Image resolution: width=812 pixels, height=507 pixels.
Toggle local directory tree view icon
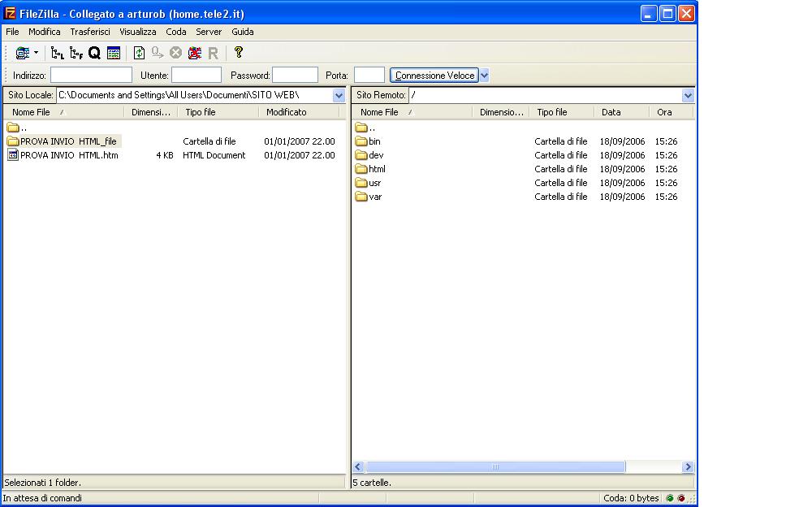tap(57, 53)
